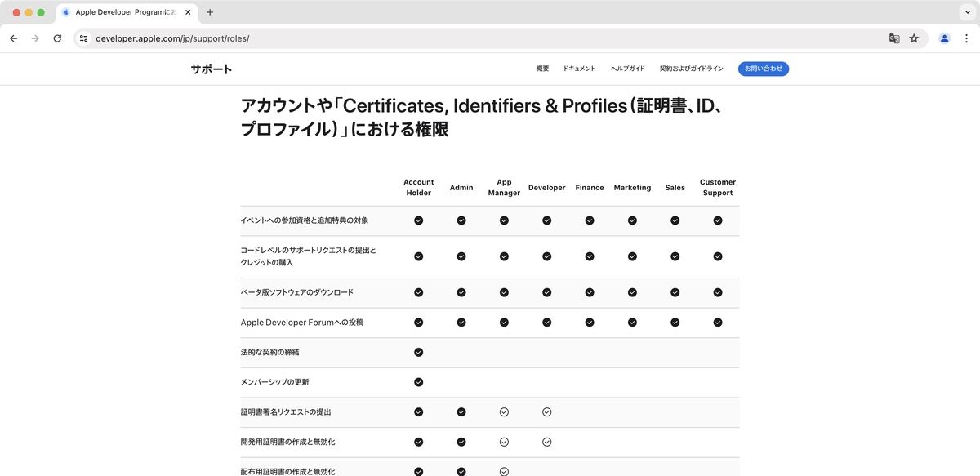Go back to the previous page
The width and height of the screenshot is (980, 476).
pos(14,38)
